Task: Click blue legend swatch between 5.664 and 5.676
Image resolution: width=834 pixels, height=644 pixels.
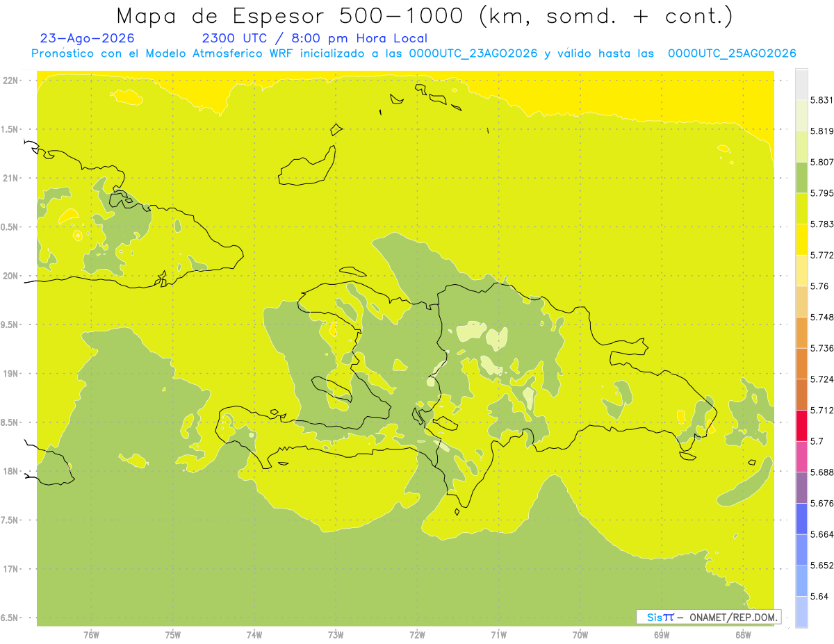Action: click(801, 519)
